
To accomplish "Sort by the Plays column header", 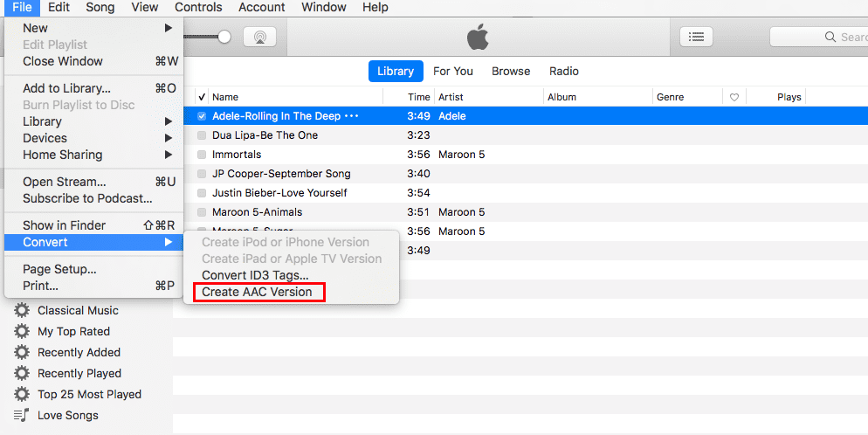I will click(x=789, y=98).
